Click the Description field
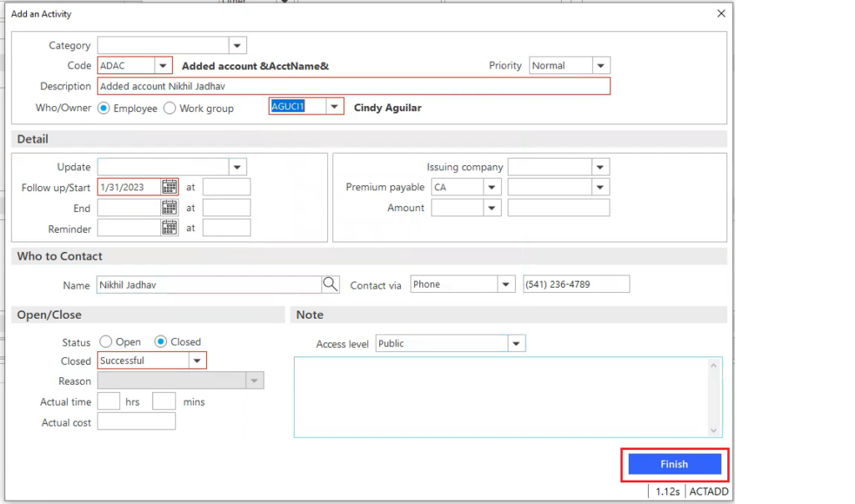 point(354,86)
